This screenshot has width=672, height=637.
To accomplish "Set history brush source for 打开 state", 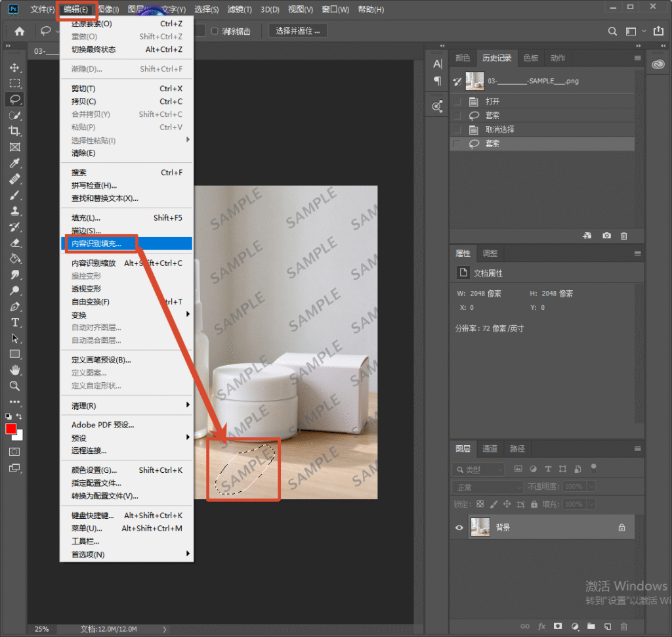I will (457, 102).
